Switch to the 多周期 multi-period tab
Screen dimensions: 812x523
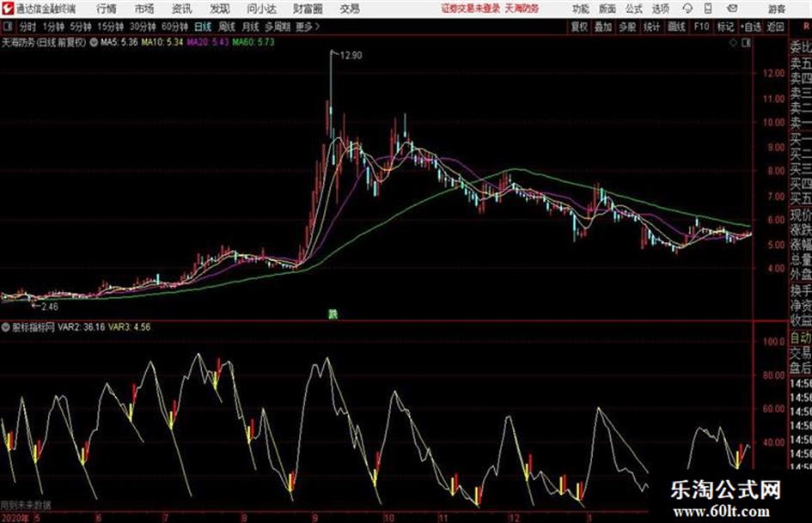pos(278,27)
